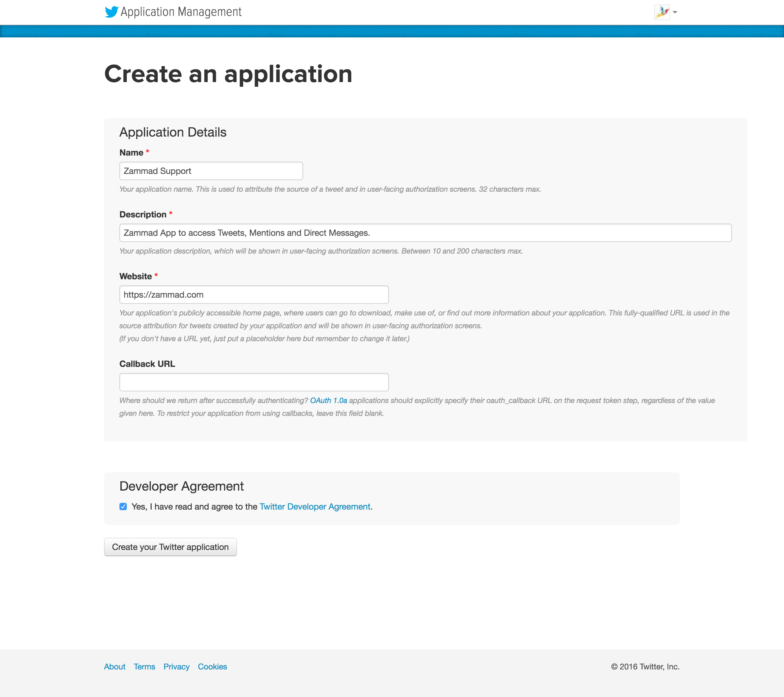Open the Privacy footer link
The height and width of the screenshot is (697, 784).
click(x=176, y=667)
